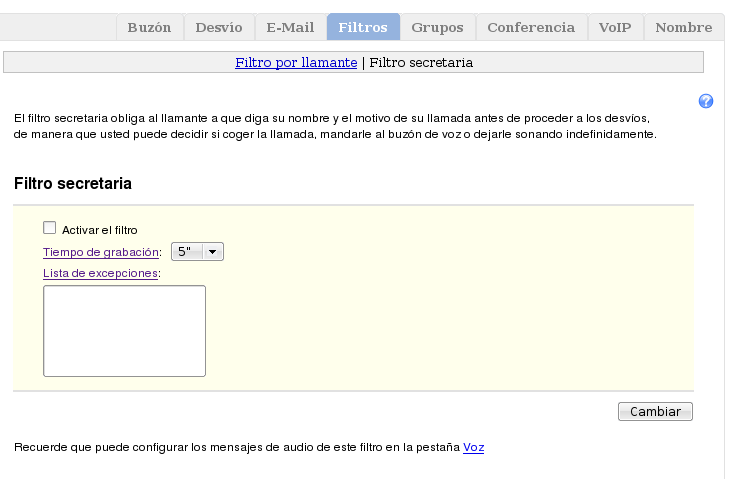This screenshot has height=479, width=732.
Task: Select the Nombre tab
Action: point(683,27)
